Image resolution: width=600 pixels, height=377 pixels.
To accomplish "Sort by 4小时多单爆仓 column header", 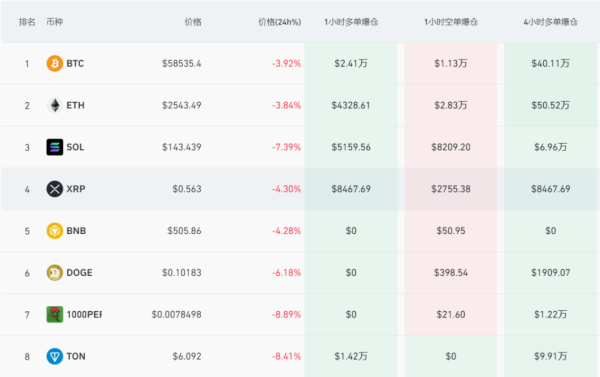I will 551,22.
